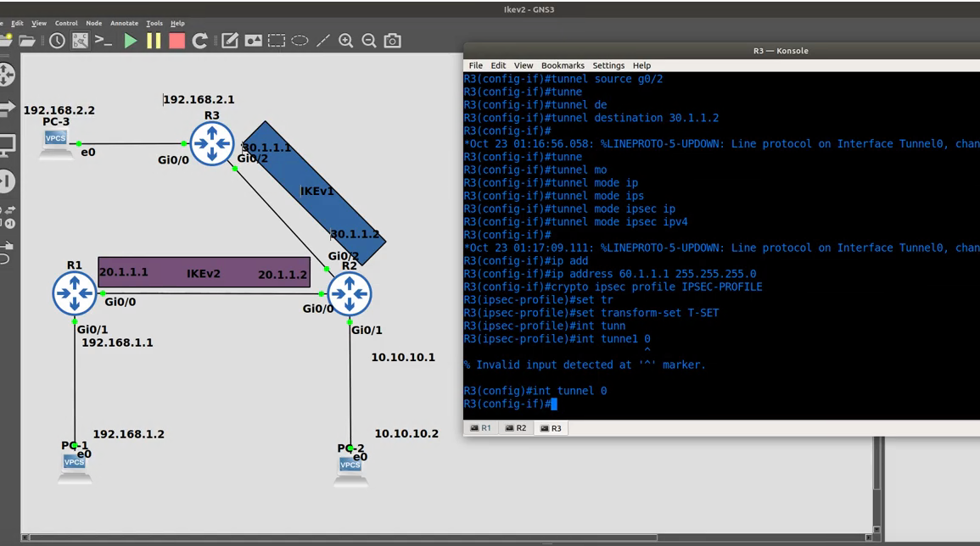Browse routers category in device sidebar
The height and width of the screenshot is (546, 980).
tap(7, 75)
